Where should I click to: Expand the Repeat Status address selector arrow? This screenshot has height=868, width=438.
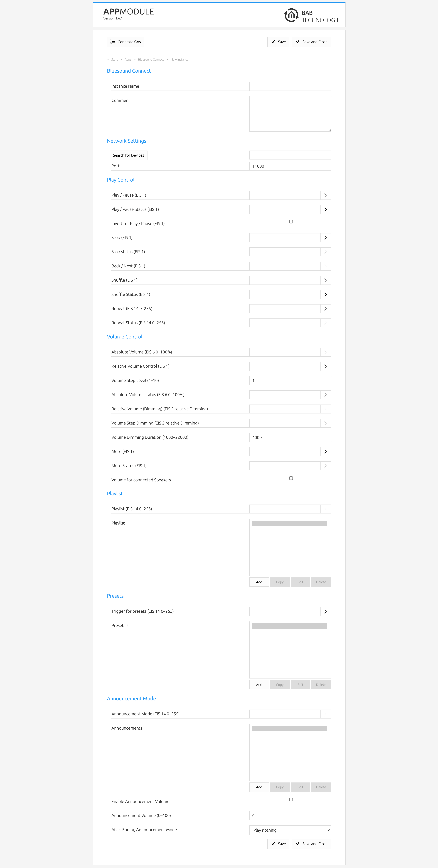325,323
